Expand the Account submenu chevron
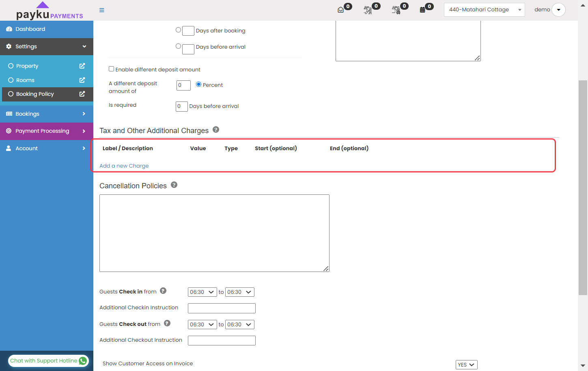This screenshot has width=588, height=371. click(x=84, y=149)
